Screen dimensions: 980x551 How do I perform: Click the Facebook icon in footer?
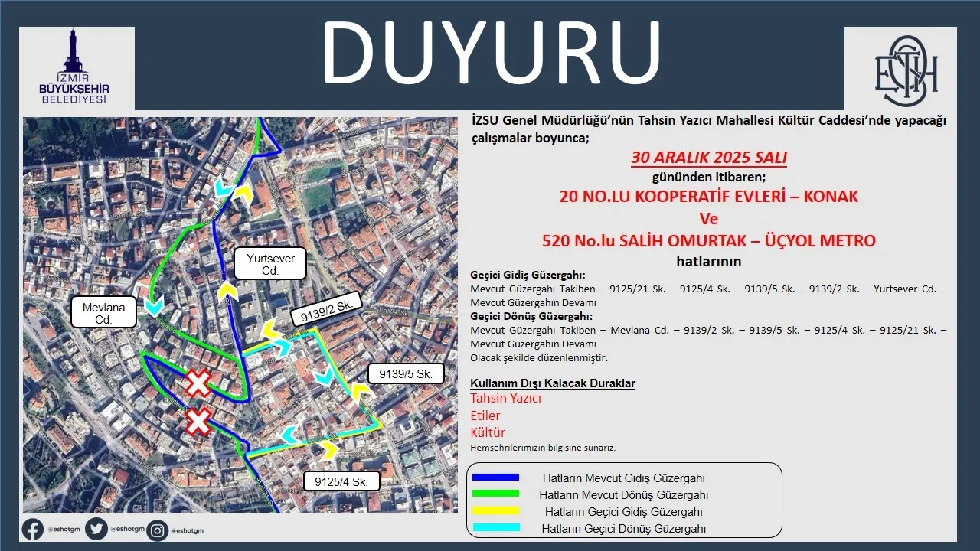[x=33, y=530]
